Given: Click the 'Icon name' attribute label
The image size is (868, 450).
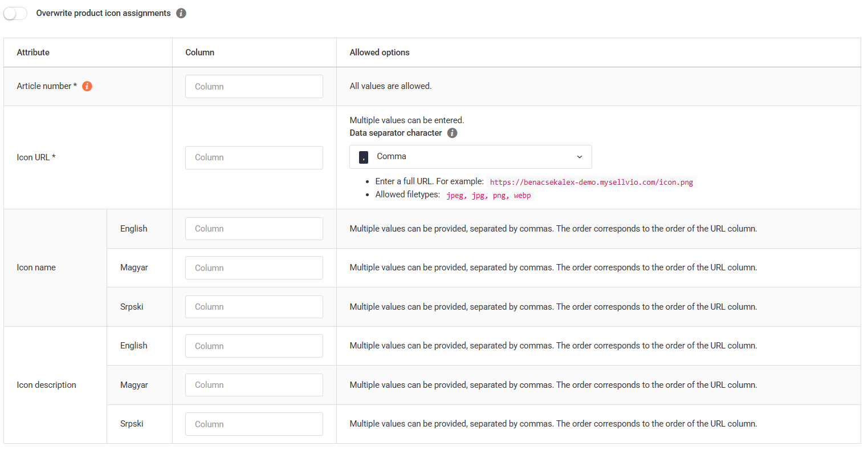Looking at the screenshot, I should point(36,267).
